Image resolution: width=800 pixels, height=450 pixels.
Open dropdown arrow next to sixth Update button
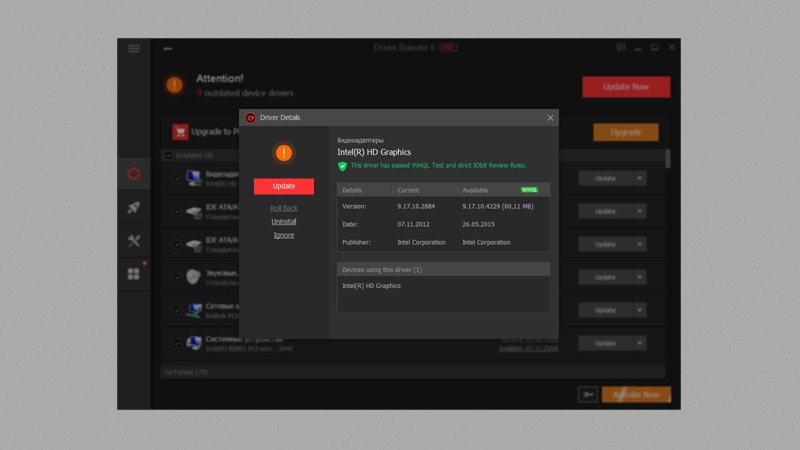pyautogui.click(x=640, y=343)
